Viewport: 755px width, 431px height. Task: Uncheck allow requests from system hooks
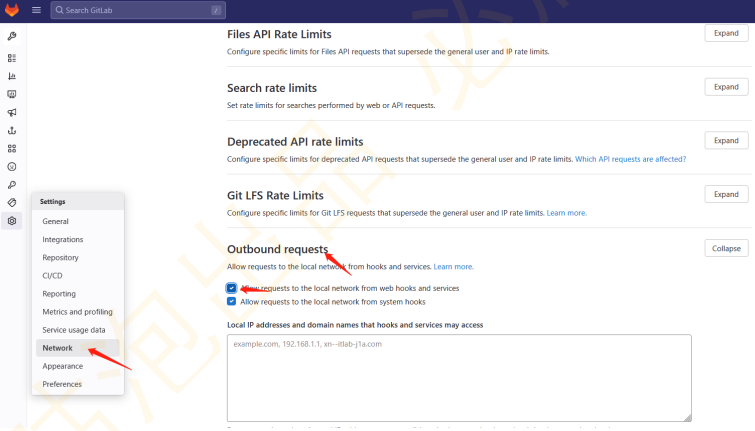232,301
